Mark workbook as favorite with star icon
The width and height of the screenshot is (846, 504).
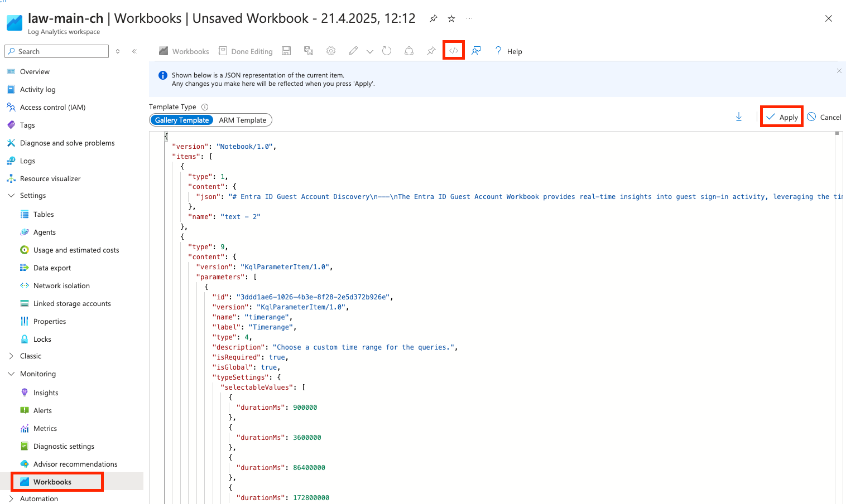pos(451,18)
